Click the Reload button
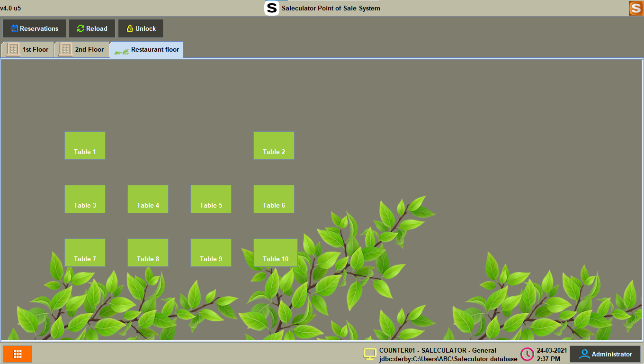 point(92,28)
